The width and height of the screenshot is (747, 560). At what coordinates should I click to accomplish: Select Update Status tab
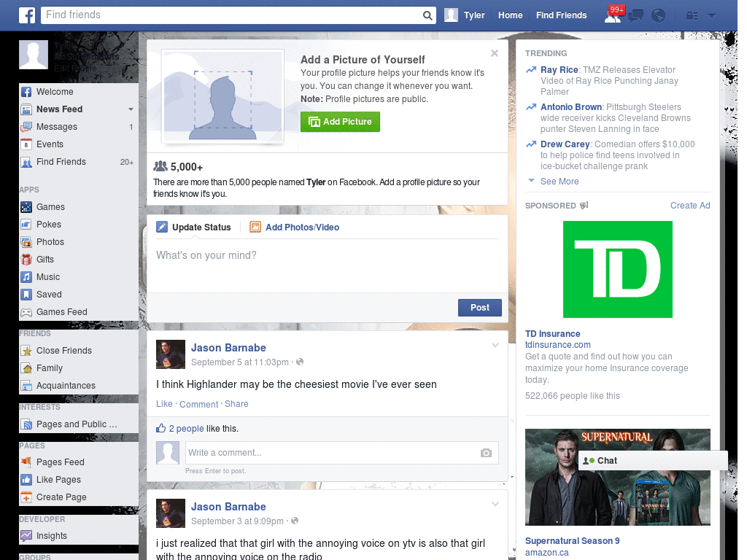pyautogui.click(x=193, y=227)
